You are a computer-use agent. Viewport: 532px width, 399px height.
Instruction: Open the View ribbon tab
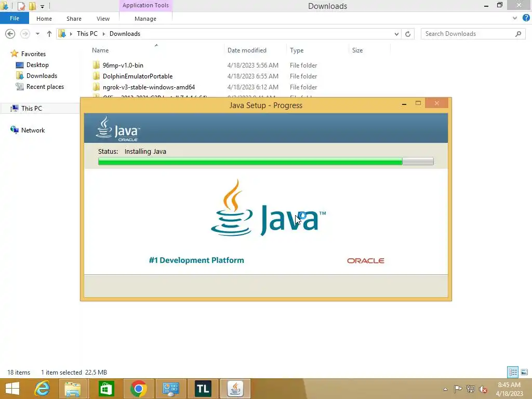pos(103,19)
